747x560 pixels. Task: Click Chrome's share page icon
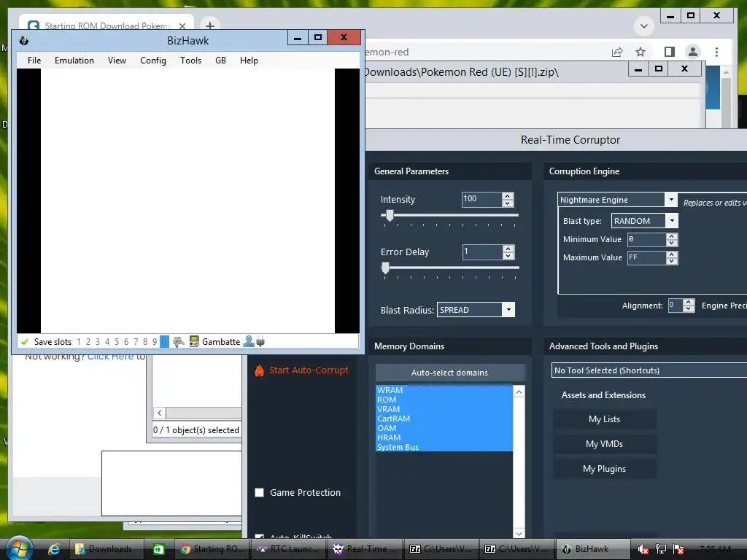pos(617,52)
